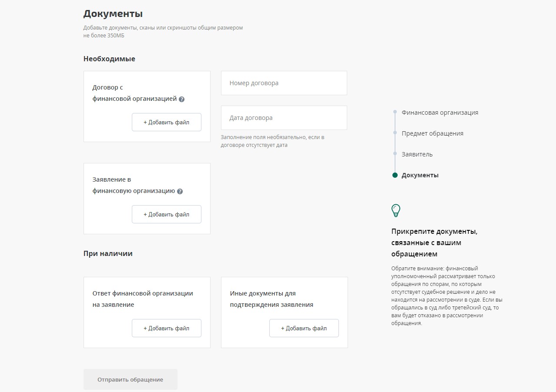
Task: Add file for the contract with financial organization
Action: 166,122
